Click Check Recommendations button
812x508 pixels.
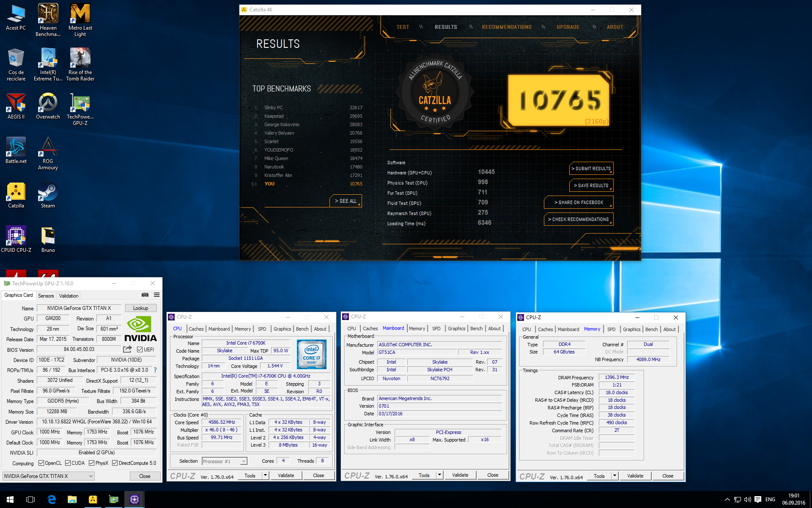click(579, 219)
